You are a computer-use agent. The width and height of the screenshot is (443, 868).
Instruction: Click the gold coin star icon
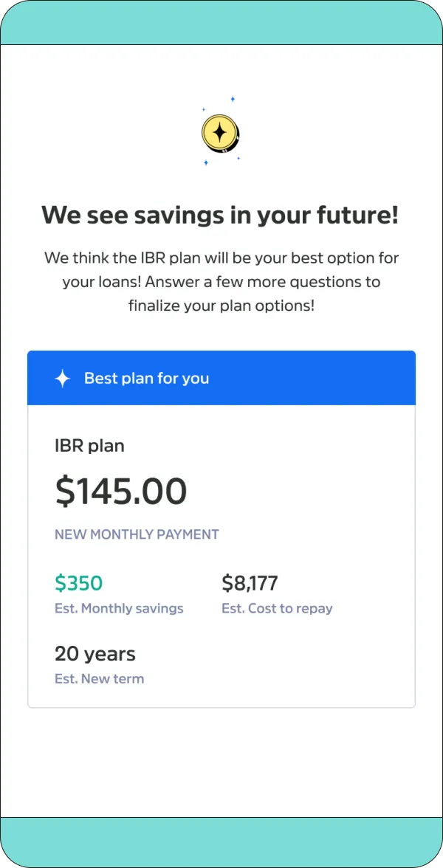point(220,134)
